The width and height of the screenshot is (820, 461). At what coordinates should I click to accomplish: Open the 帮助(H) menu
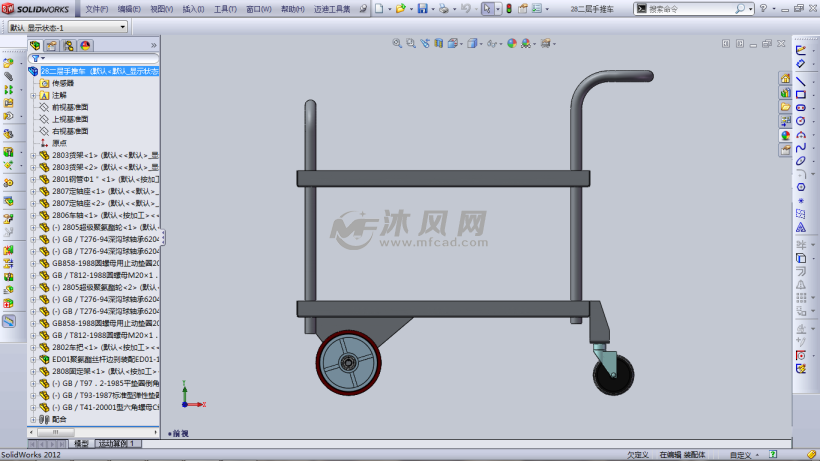click(x=292, y=9)
